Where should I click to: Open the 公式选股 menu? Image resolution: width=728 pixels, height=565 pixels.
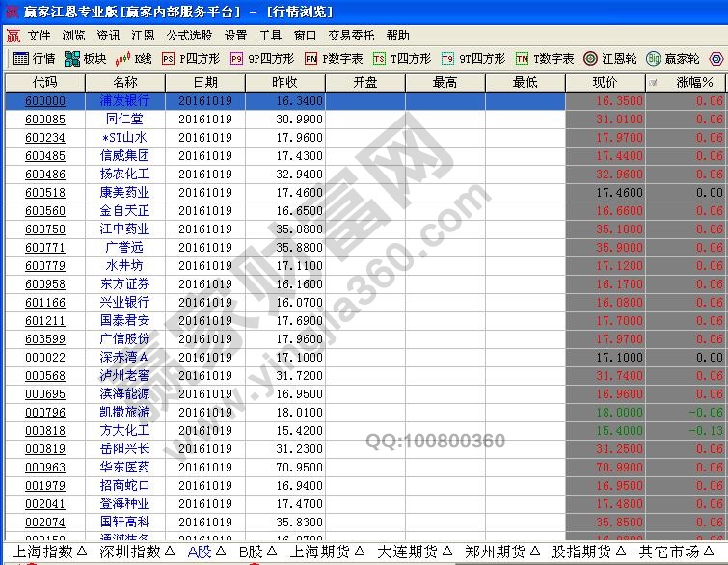tap(189, 35)
